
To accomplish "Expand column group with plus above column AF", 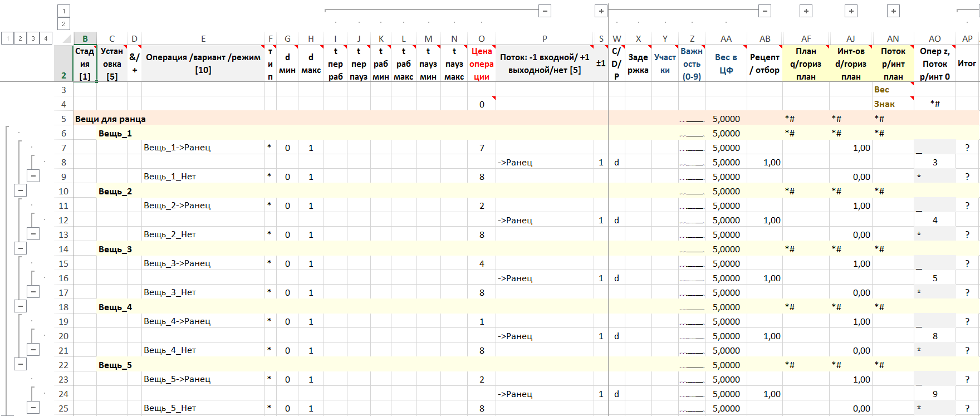I will tap(806, 11).
